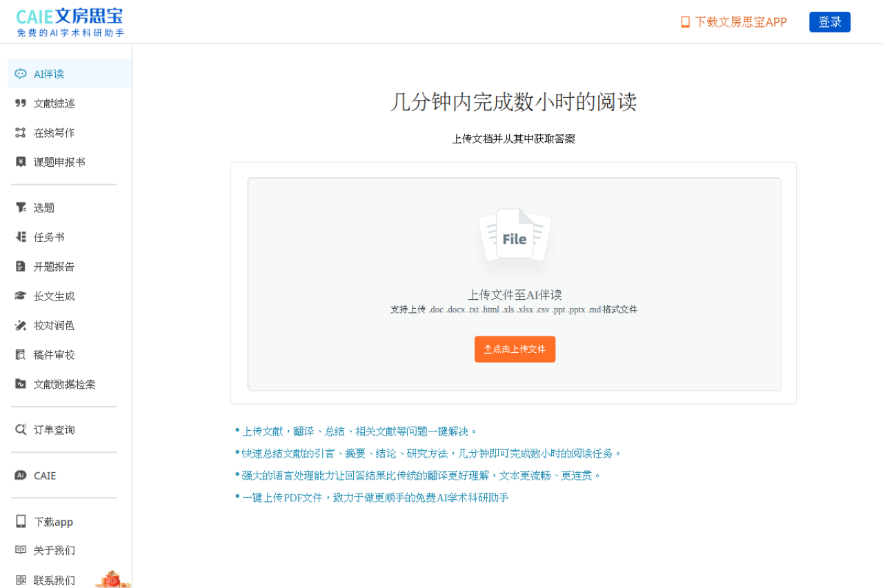Screen dimensions: 883x588
Task: Click the 在线写作 sidebar icon
Action: pos(21,132)
